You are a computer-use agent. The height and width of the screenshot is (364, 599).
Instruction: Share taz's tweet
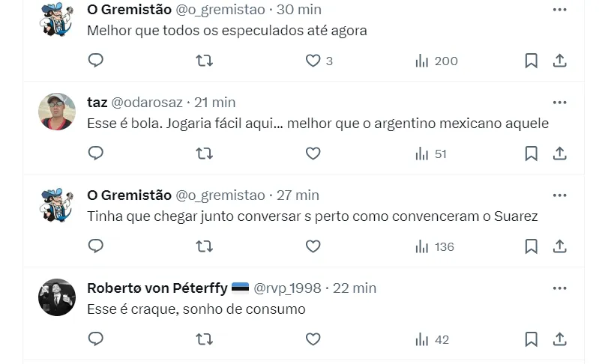559,154
